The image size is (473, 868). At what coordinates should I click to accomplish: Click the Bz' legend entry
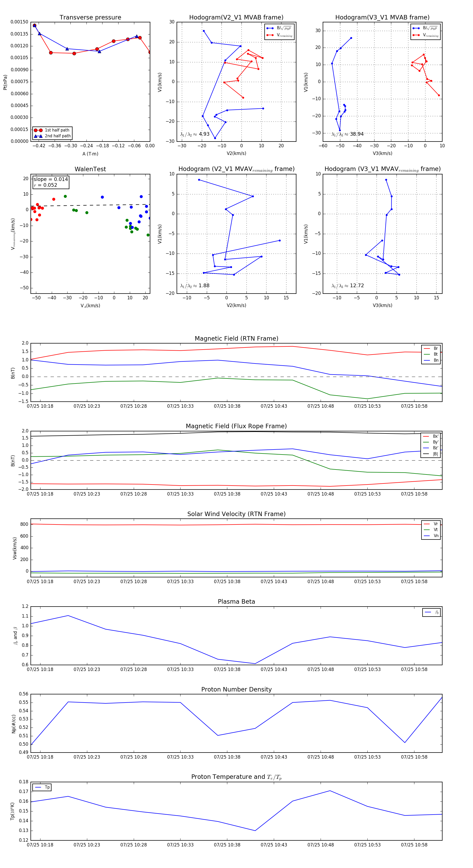pos(431,448)
